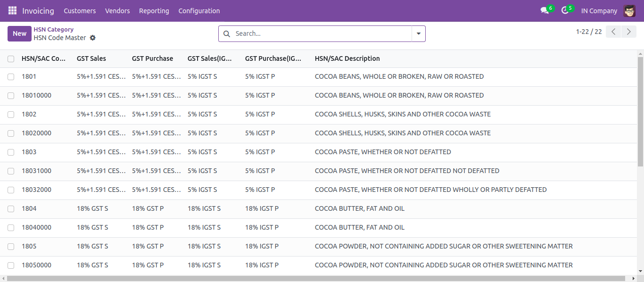The image size is (644, 282).
Task: Toggle the select-all header checkbox
Action: click(x=11, y=59)
